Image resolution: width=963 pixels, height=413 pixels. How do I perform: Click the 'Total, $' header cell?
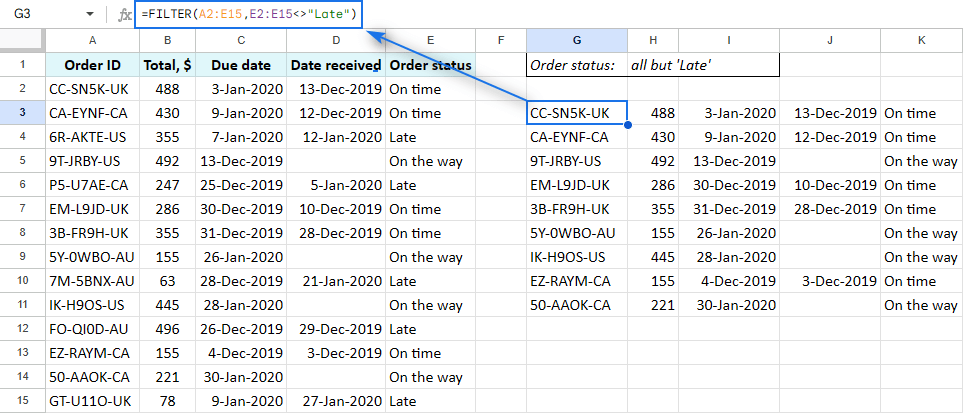point(168,65)
